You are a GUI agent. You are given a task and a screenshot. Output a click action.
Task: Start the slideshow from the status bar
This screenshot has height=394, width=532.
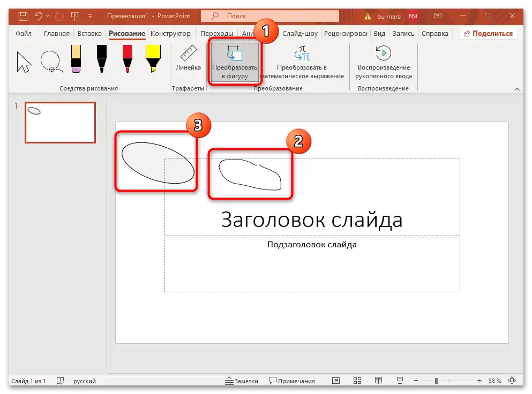tap(400, 381)
